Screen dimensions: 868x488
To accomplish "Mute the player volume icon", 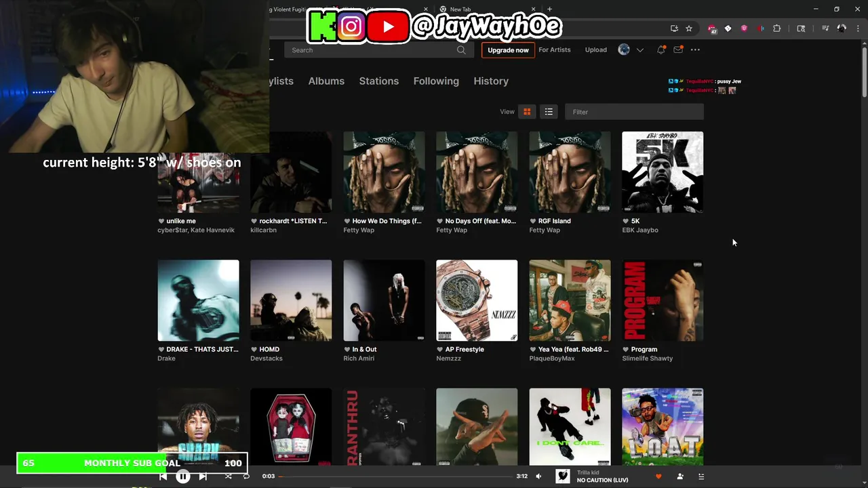I will point(538,476).
